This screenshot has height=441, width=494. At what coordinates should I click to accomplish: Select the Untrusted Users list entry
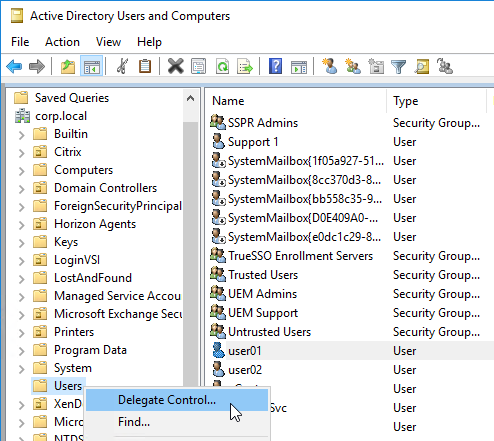tap(269, 332)
